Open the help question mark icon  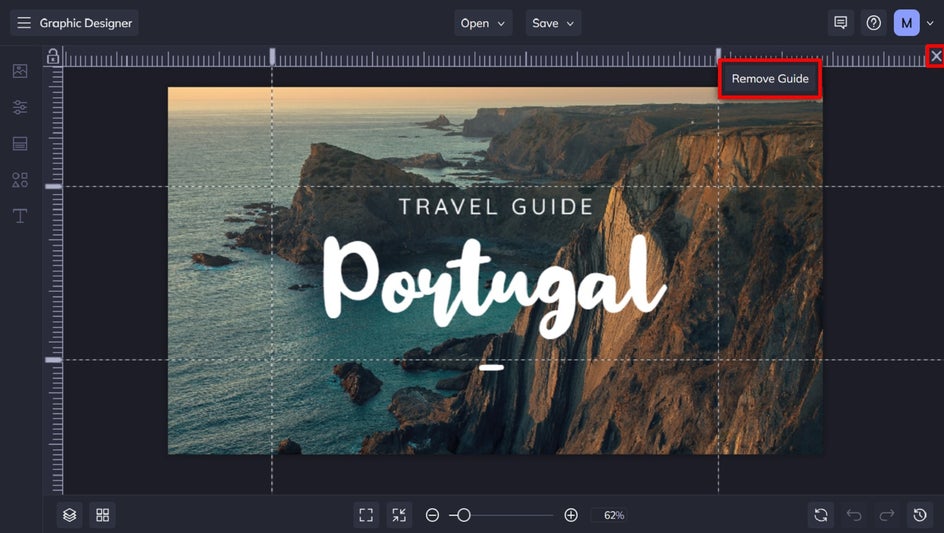[874, 23]
